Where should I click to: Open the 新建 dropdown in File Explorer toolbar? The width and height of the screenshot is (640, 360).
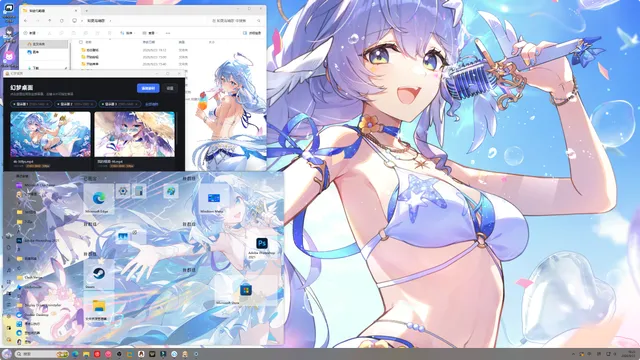click(31, 33)
